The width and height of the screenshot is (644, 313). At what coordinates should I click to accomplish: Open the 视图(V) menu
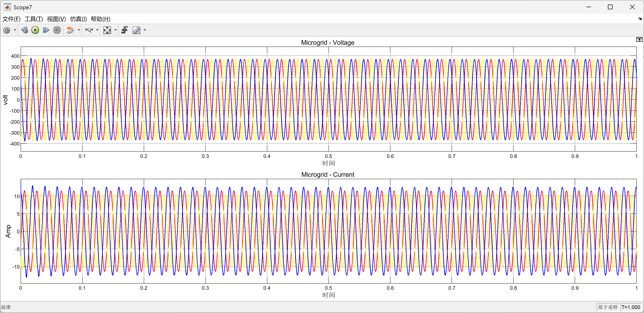[56, 19]
